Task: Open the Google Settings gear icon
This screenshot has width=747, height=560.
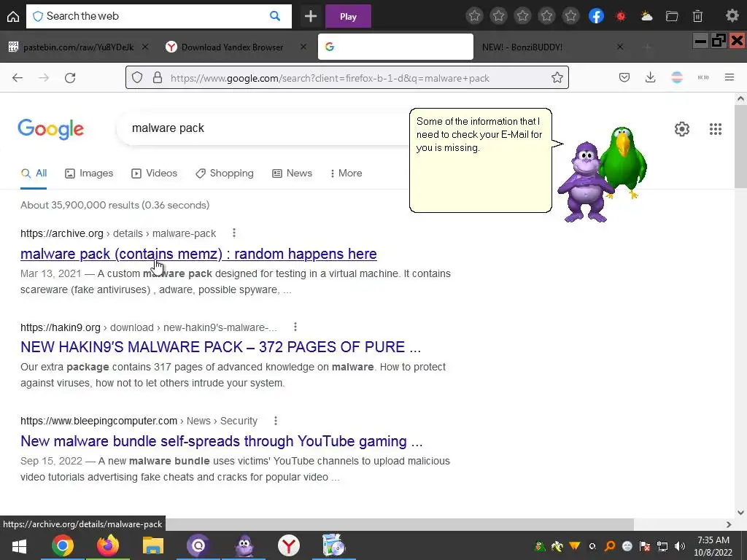Action: 682,129
